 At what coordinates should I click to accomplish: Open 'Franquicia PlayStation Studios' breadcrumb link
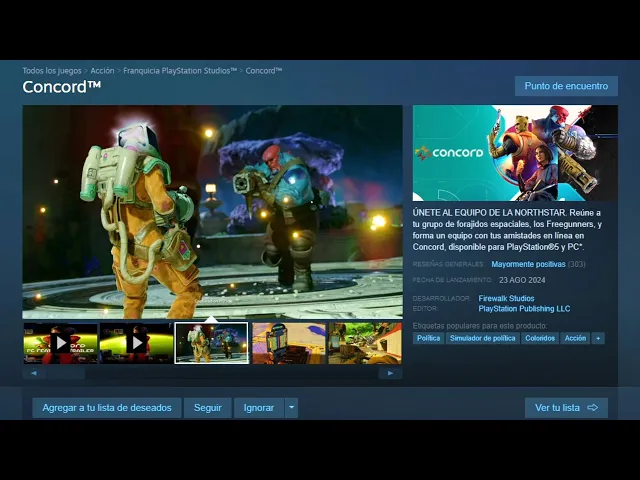click(180, 71)
